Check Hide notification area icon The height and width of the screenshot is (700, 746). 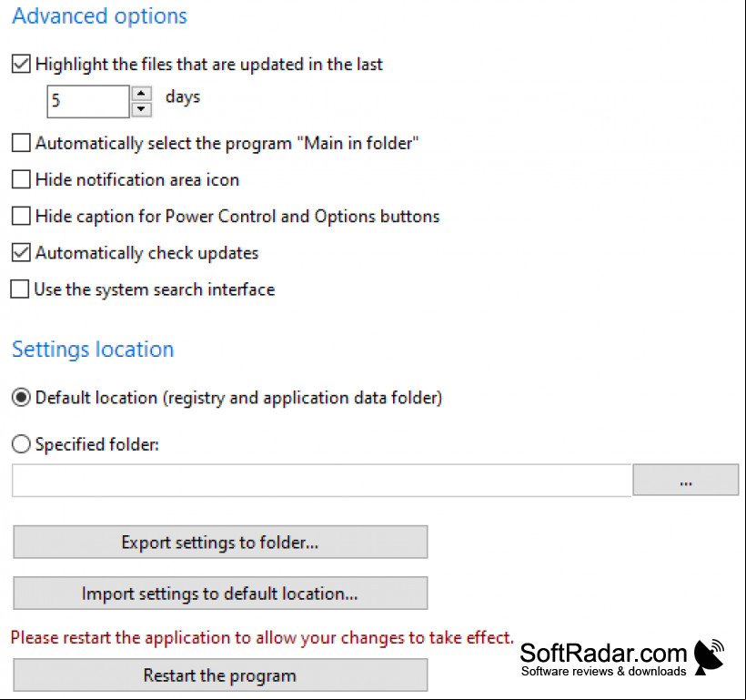(21, 179)
